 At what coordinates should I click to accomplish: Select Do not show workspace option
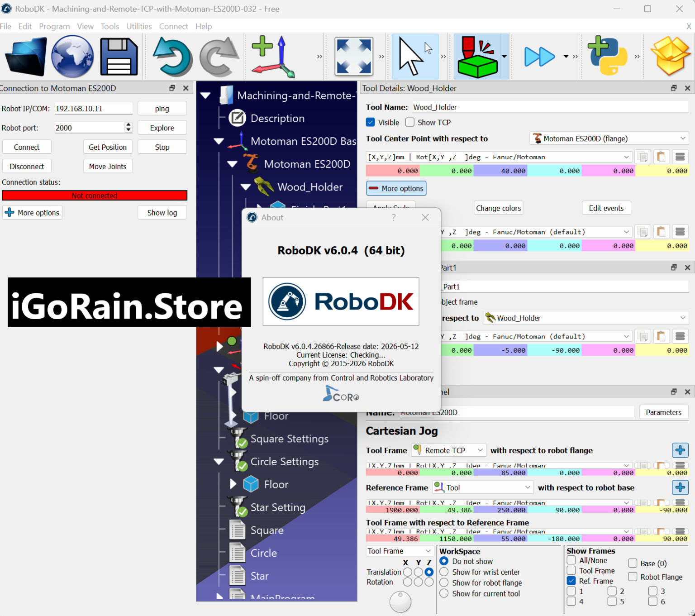tap(444, 561)
